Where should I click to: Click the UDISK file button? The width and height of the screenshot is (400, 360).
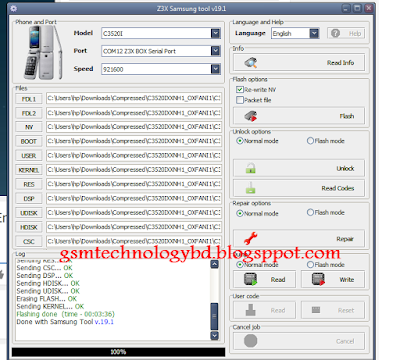coord(29,213)
